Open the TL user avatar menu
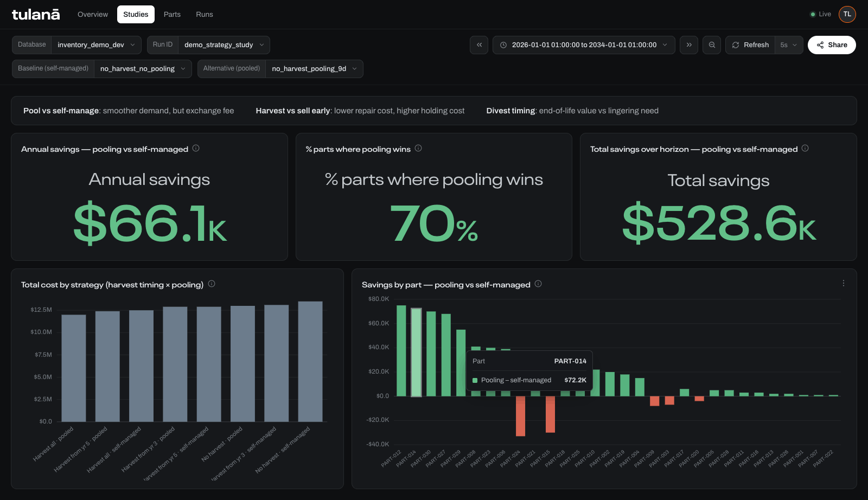Image resolution: width=868 pixels, height=500 pixels. [847, 15]
